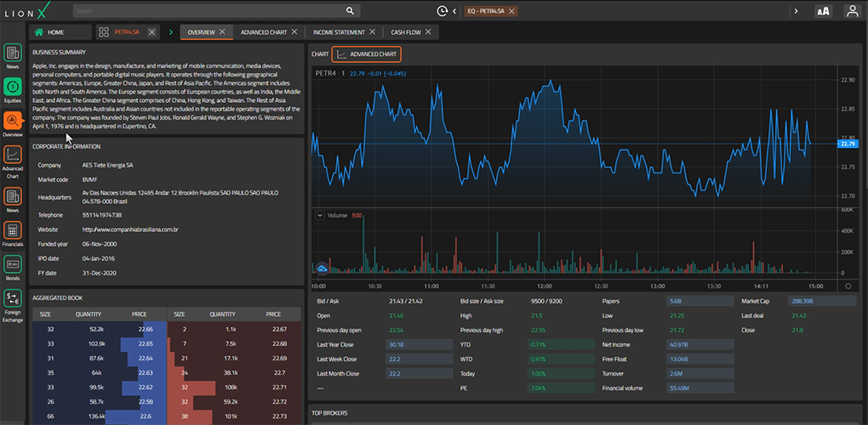Go to the Home tab
This screenshot has width=868, height=425.
(55, 32)
